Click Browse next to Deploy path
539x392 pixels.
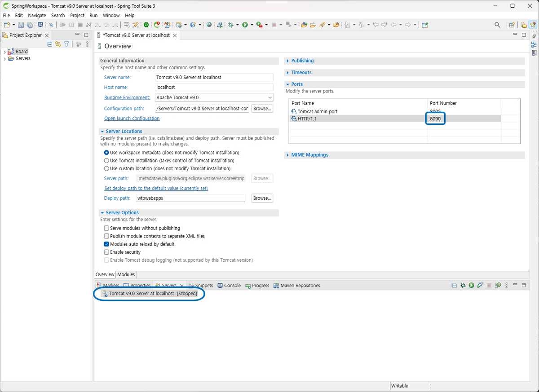(x=262, y=198)
